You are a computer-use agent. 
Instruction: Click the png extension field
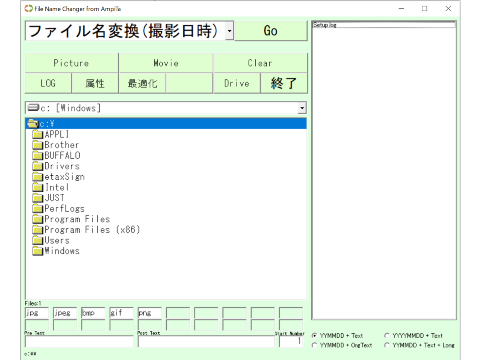point(150,313)
